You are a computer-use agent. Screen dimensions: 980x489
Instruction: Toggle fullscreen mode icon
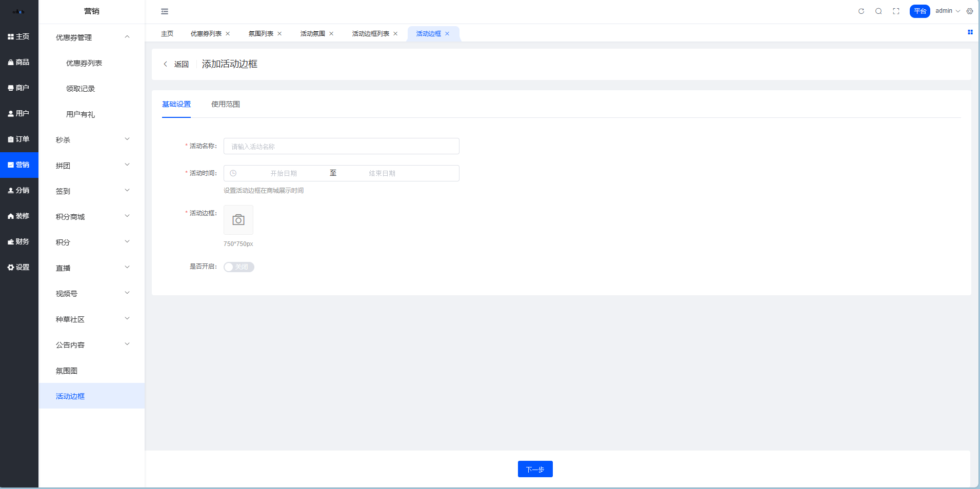[896, 11]
